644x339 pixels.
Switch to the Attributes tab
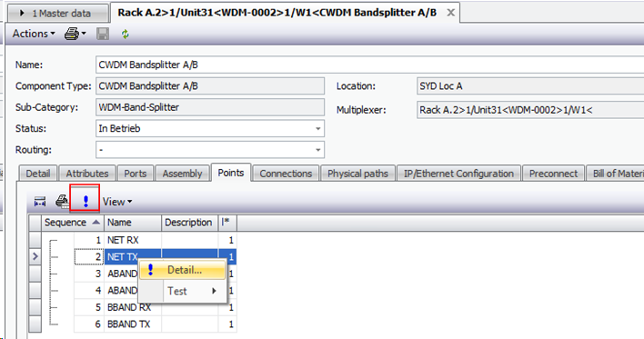(x=87, y=174)
